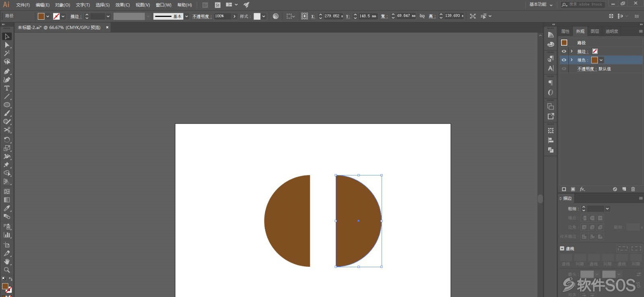The width and height of the screenshot is (644, 297).
Task: Select the Ellipse tool
Action: coord(7,105)
